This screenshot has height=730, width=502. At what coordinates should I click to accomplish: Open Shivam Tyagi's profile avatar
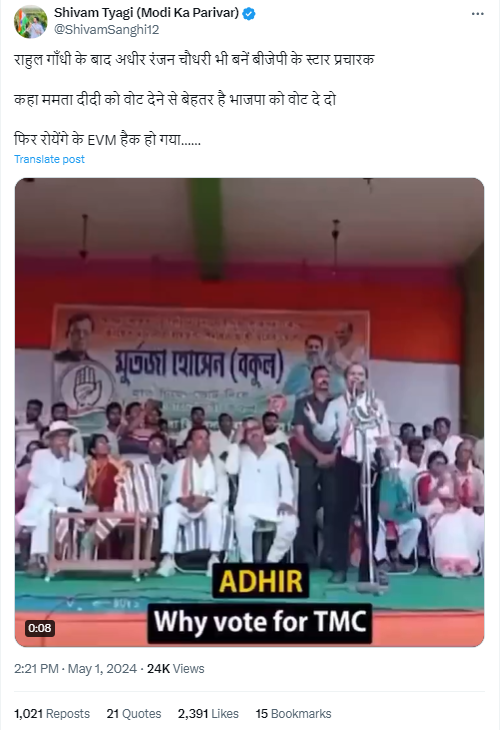coord(31,22)
